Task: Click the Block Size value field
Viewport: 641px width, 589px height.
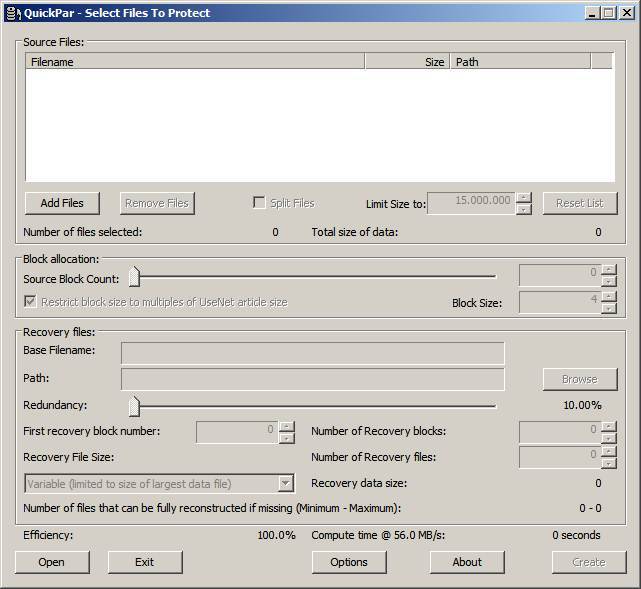Action: point(560,302)
